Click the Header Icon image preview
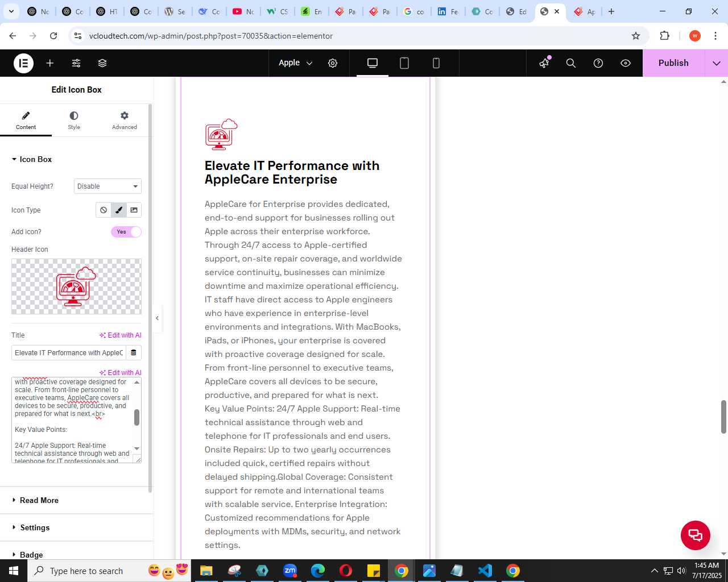Image resolution: width=728 pixels, height=582 pixels. 76,286
